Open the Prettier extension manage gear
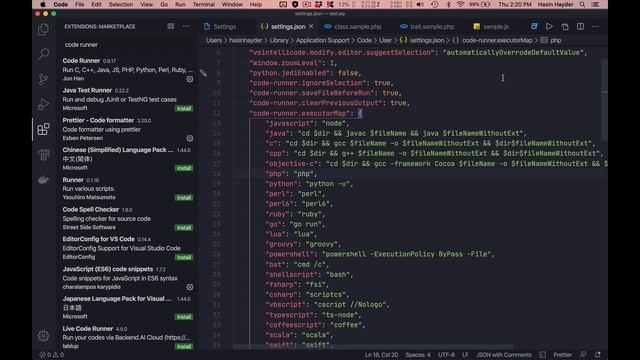This screenshot has width=640, height=360. [190, 138]
